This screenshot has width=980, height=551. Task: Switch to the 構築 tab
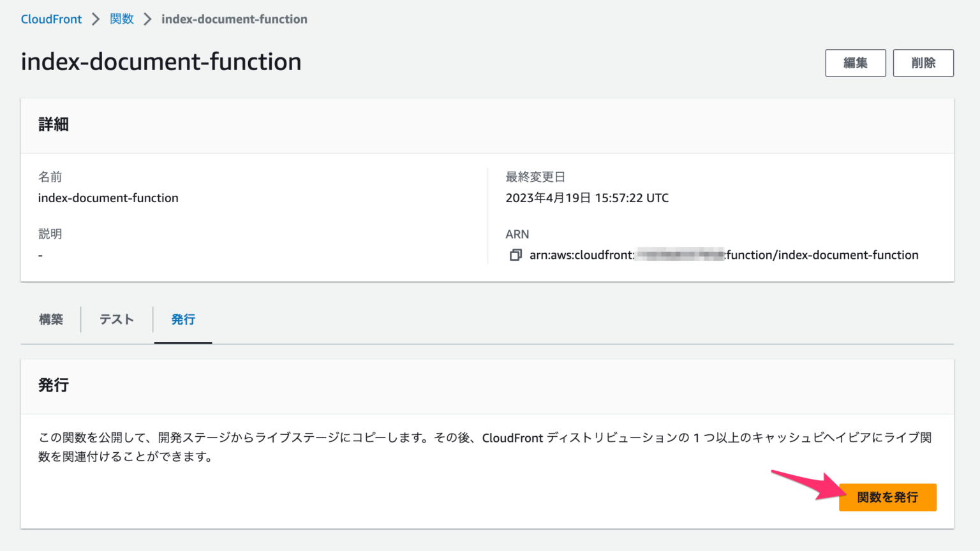[x=51, y=320]
